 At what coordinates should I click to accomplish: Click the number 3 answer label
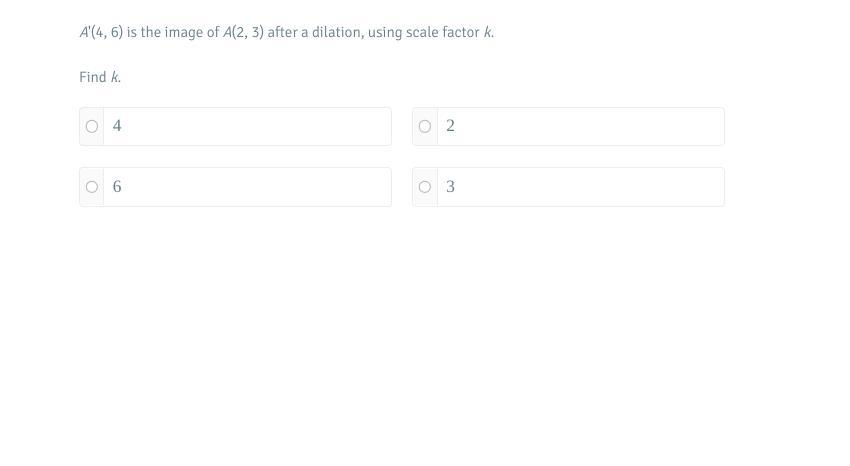[x=450, y=186]
